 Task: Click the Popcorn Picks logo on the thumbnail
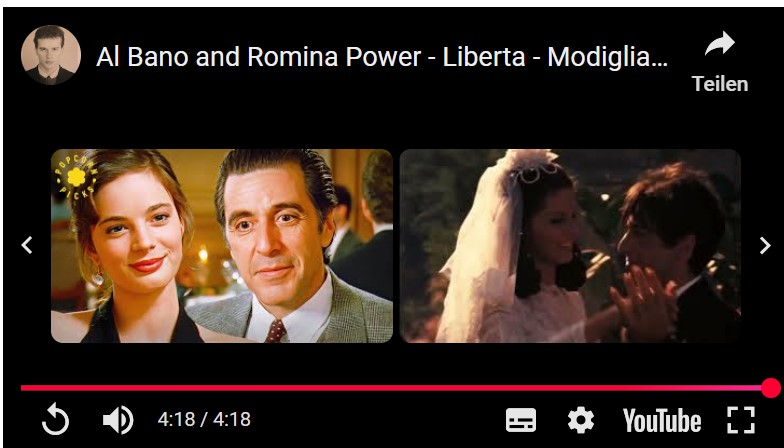76,176
